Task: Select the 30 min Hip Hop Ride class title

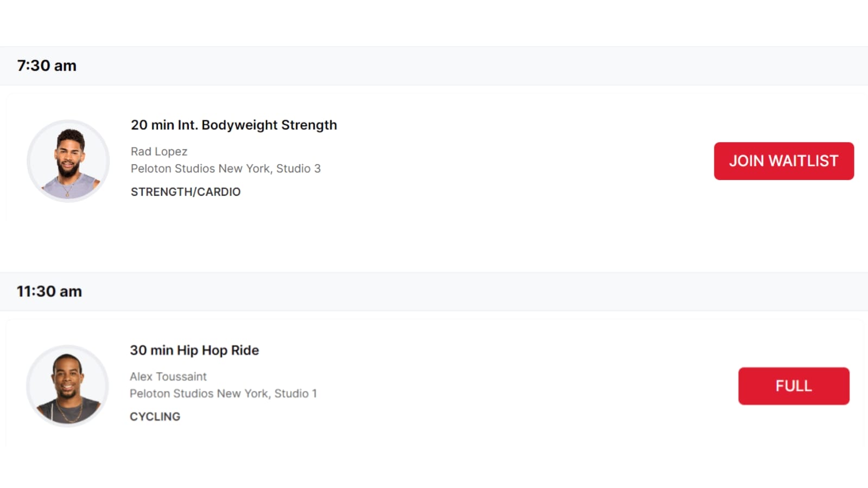Action: click(194, 350)
